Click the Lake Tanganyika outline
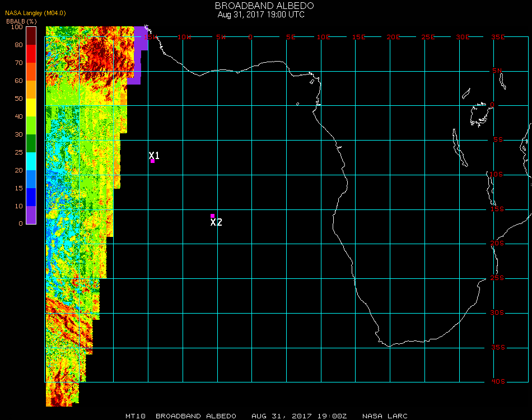The width and height of the screenshot is (532, 420). pos(460,147)
